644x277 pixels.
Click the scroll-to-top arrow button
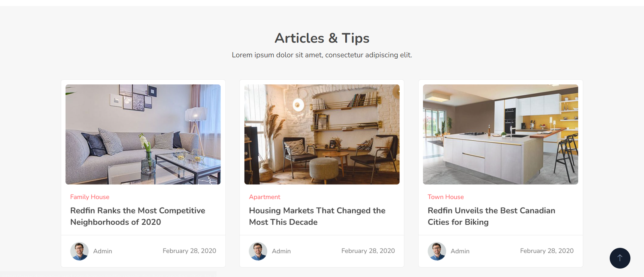tap(620, 258)
